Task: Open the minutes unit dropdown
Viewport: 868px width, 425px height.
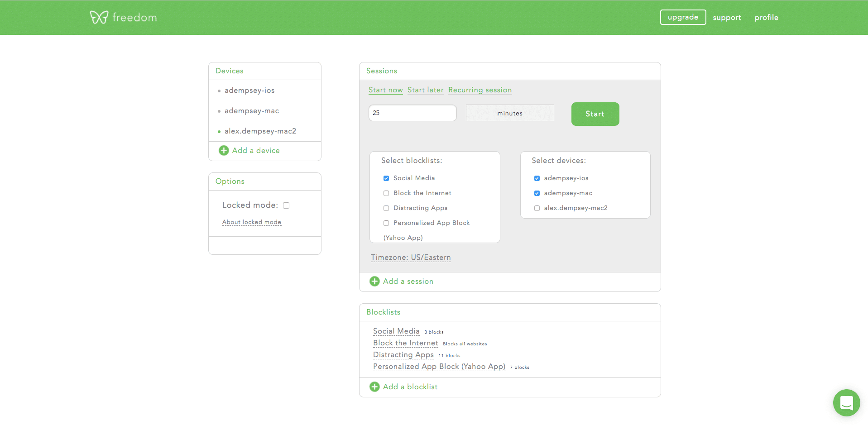Action: coord(510,113)
